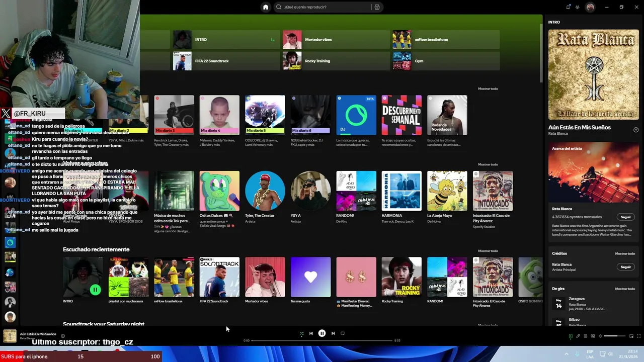This screenshot has width=644, height=362.
Task: Click the Rata Blanca album cover in side panel
Action: [x=594, y=74]
